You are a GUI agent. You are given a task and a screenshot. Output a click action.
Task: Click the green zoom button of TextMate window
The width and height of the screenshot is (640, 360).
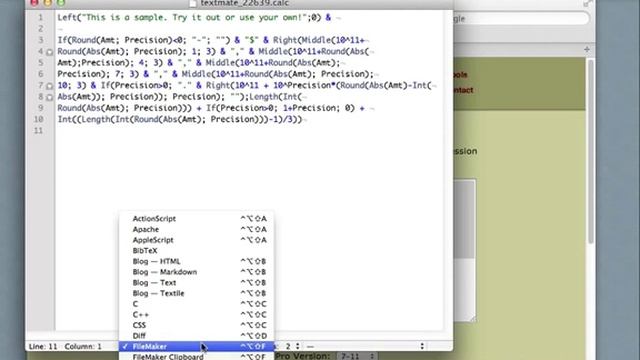coord(61,3)
